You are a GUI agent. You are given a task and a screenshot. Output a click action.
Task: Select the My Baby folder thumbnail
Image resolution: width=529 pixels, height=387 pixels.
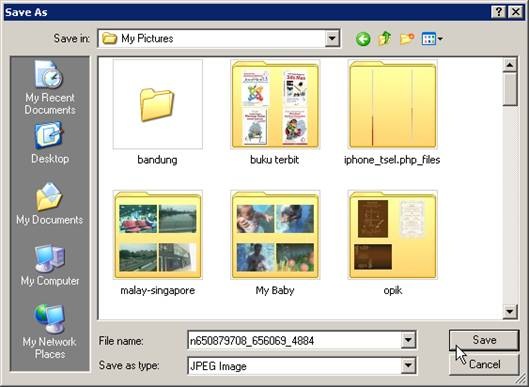(x=275, y=235)
